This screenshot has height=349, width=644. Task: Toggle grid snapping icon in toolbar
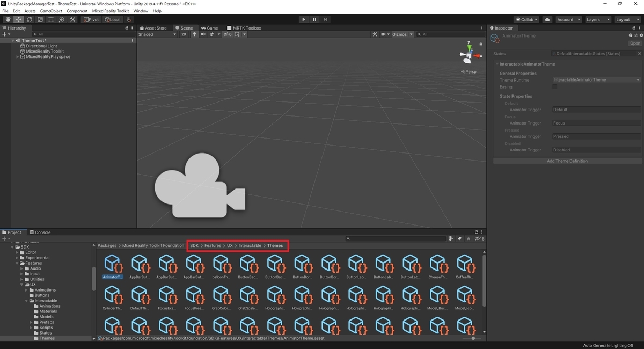tap(129, 19)
